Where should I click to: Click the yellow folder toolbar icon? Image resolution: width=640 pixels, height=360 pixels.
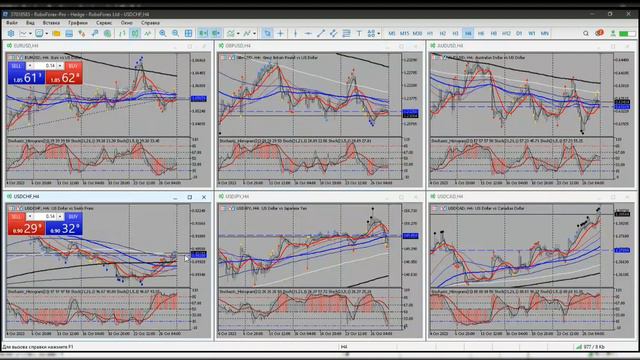click(56, 33)
